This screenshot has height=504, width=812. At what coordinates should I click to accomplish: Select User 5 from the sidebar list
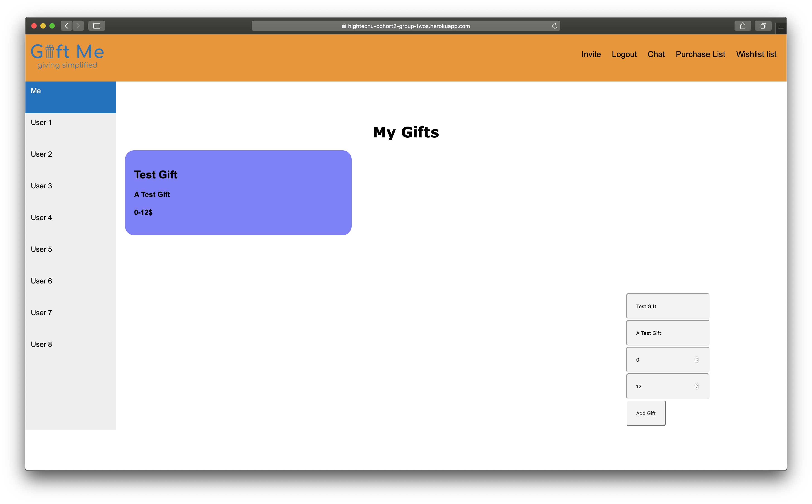point(41,249)
